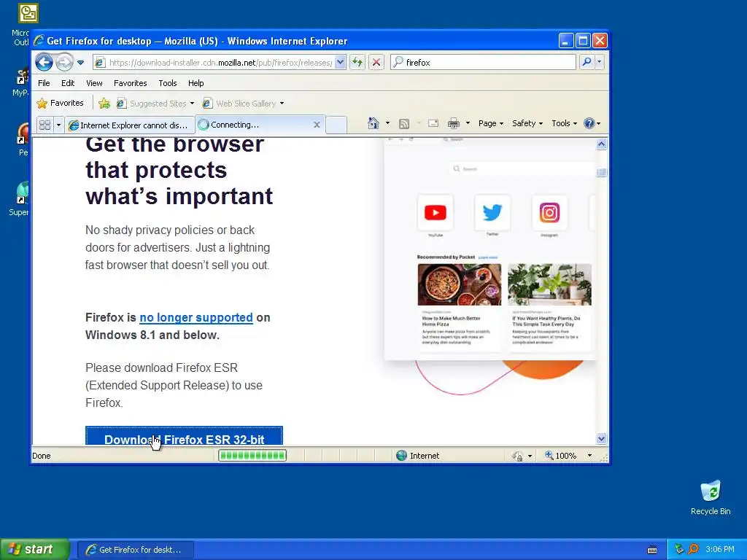Click the no longer supported link

pyautogui.click(x=196, y=318)
